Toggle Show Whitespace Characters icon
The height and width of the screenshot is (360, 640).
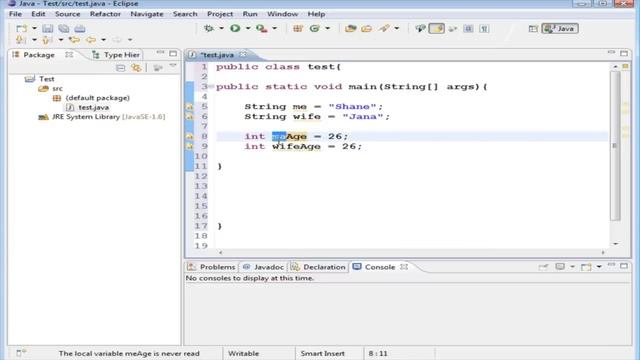484,29
